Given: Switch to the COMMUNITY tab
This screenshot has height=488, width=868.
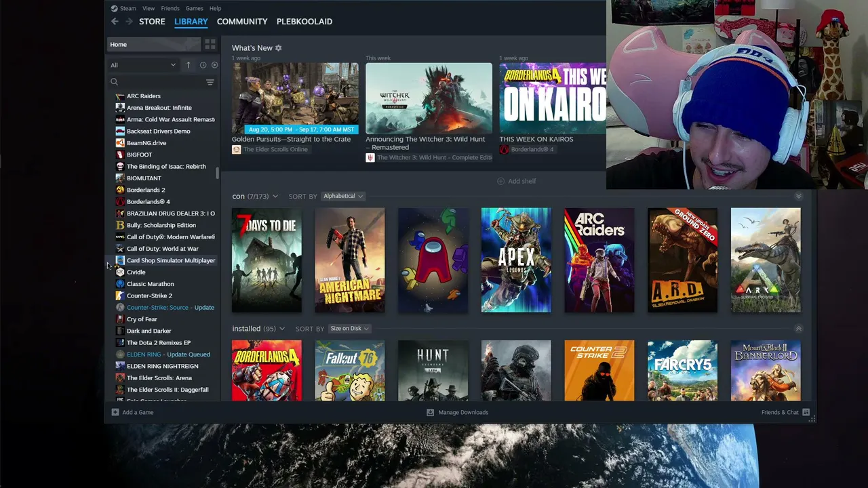Looking at the screenshot, I should 242,22.
